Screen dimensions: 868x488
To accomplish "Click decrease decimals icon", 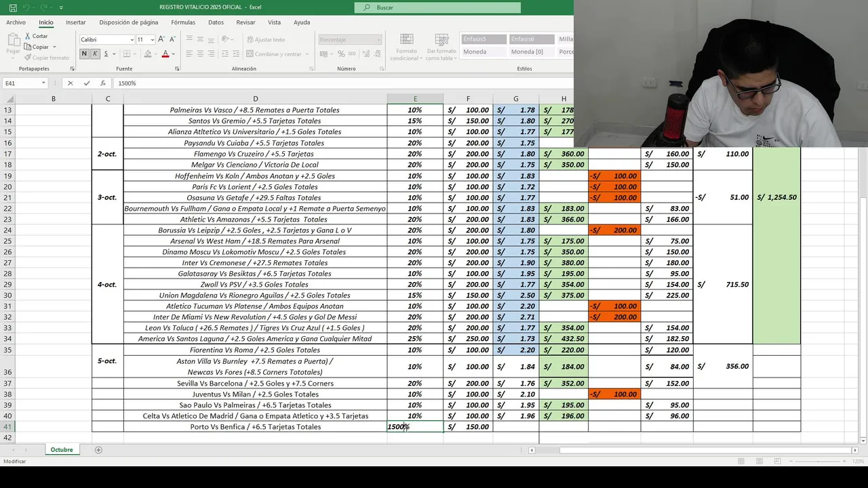I will pyautogui.click(x=376, y=54).
